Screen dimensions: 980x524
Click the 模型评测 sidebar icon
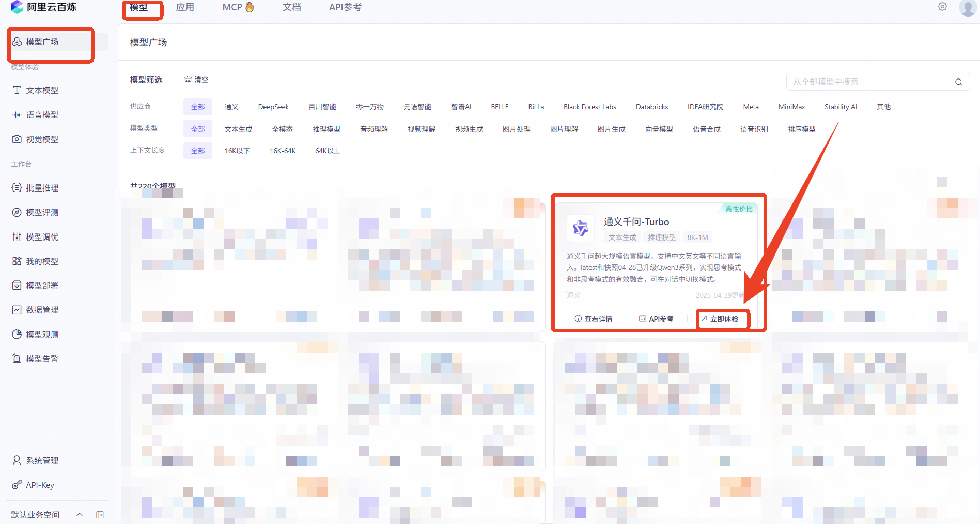[x=17, y=212]
